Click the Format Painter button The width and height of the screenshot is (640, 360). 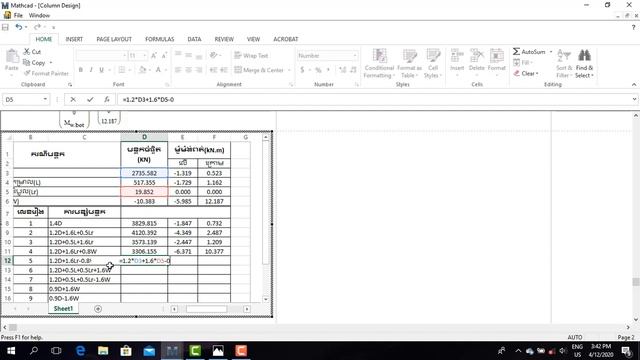pyautogui.click(x=46, y=73)
